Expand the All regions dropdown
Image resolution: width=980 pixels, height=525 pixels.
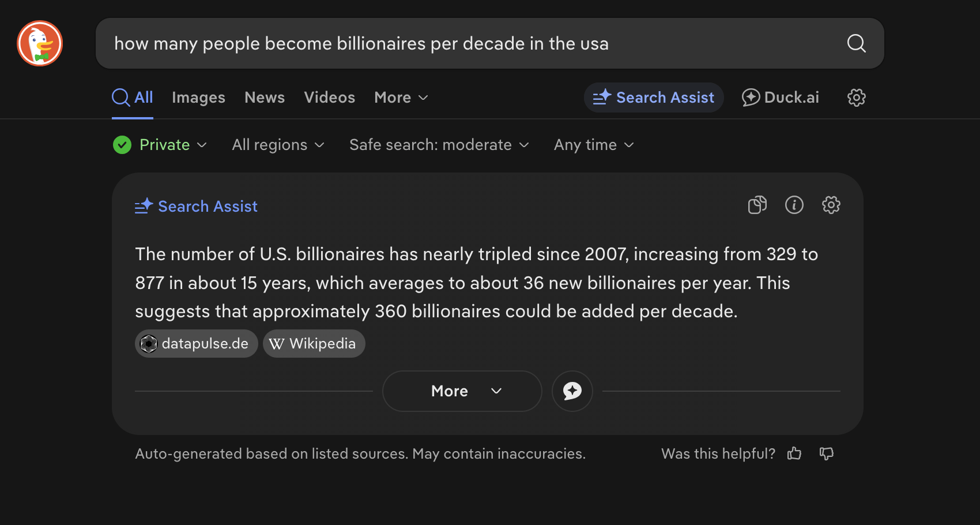pos(278,145)
